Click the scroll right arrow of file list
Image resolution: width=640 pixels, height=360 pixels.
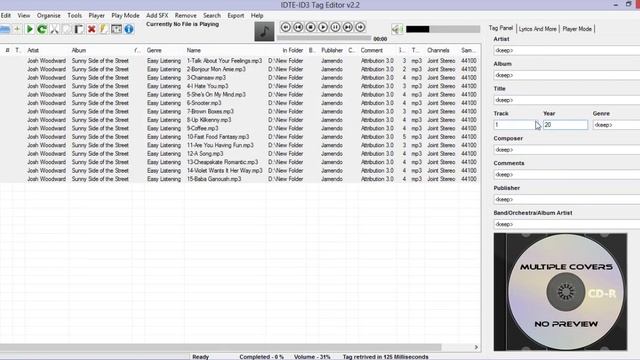[476, 347]
